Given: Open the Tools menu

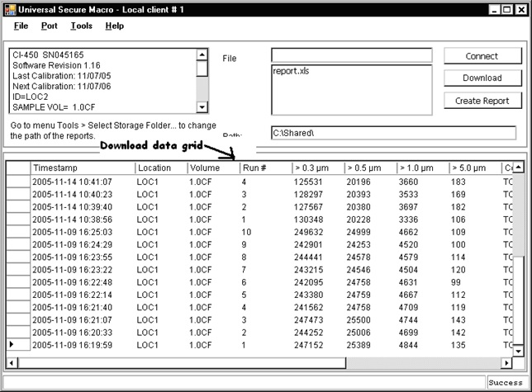Looking at the screenshot, I should coord(82,26).
